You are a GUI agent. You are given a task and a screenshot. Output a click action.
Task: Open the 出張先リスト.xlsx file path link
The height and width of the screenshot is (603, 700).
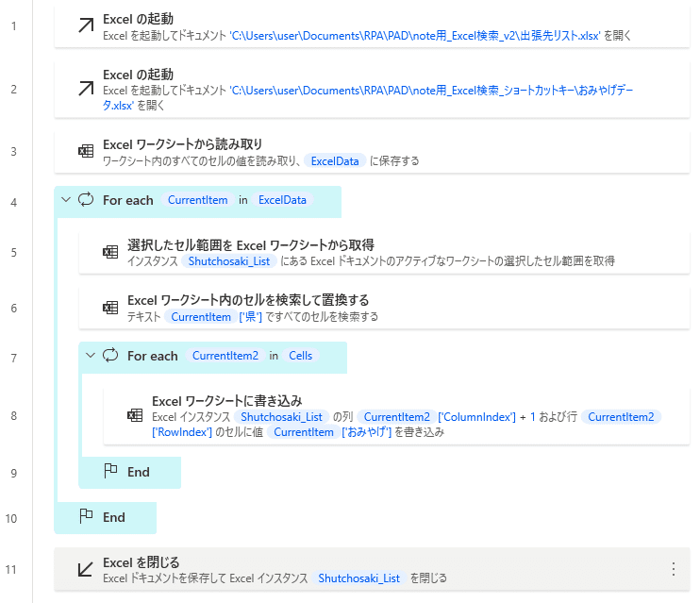pos(415,35)
